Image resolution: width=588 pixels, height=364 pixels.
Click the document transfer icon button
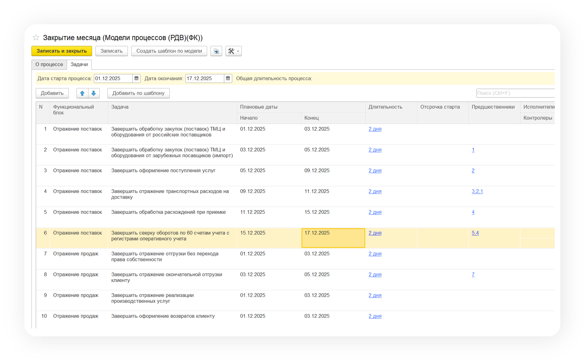click(216, 51)
